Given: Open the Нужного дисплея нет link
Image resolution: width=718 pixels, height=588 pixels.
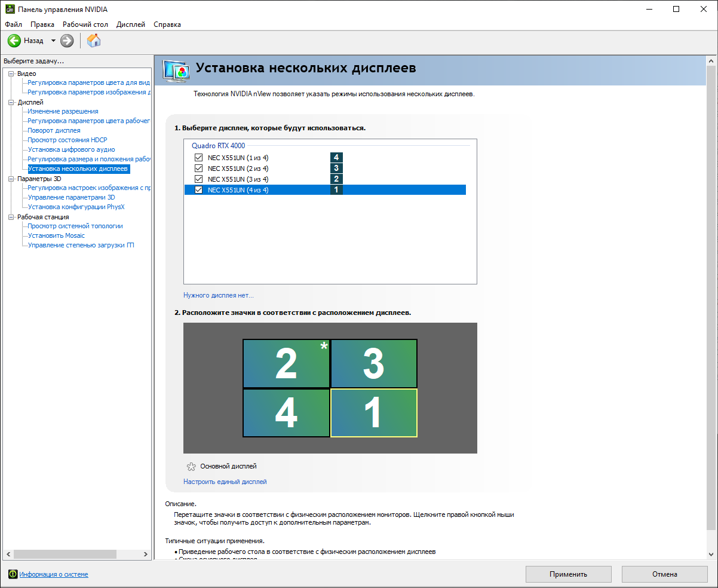Looking at the screenshot, I should (219, 295).
